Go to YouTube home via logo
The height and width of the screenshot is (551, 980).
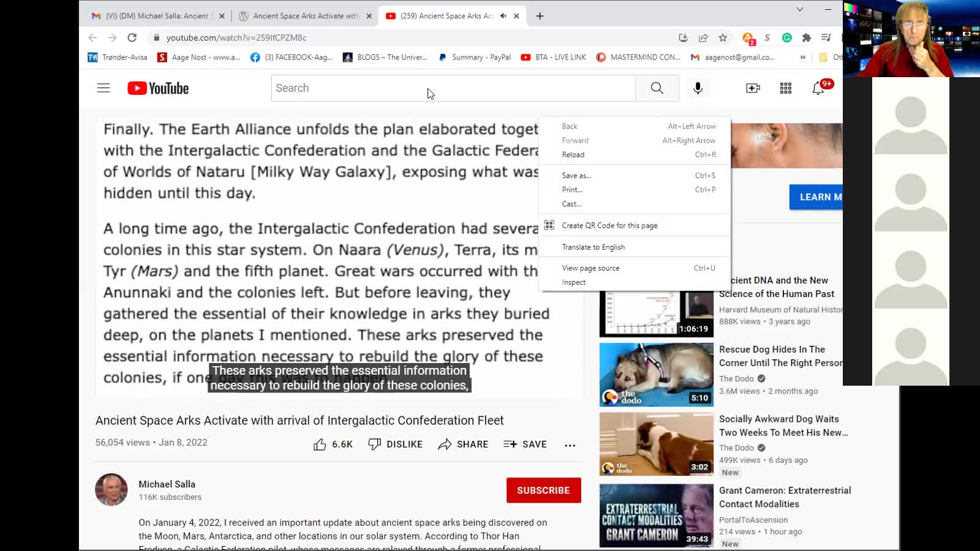pos(158,88)
